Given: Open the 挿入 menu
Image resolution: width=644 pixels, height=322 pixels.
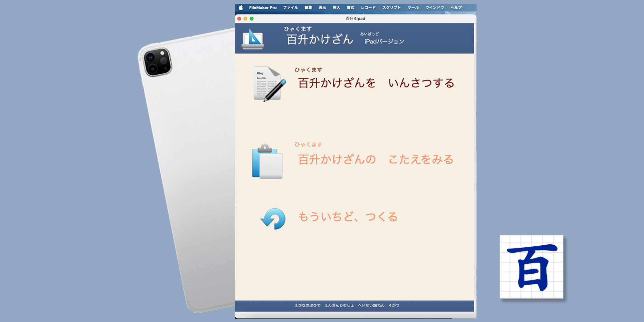Looking at the screenshot, I should [336, 8].
